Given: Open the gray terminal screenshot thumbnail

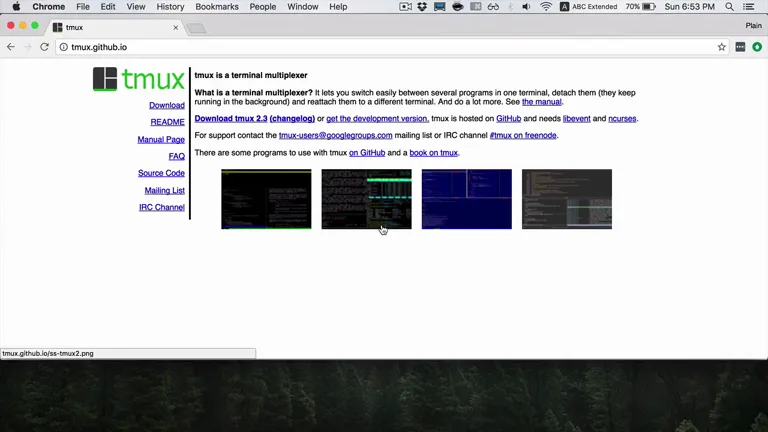Looking at the screenshot, I should (567, 199).
